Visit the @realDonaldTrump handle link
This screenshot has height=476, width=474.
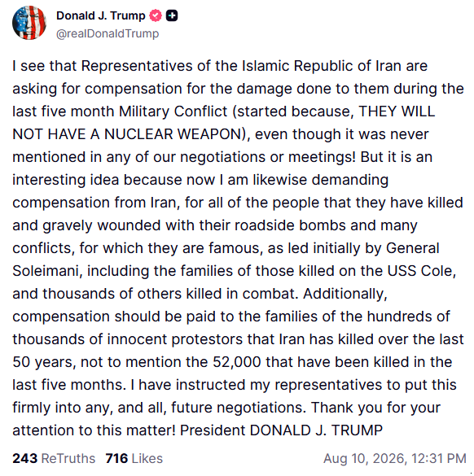[x=108, y=33]
